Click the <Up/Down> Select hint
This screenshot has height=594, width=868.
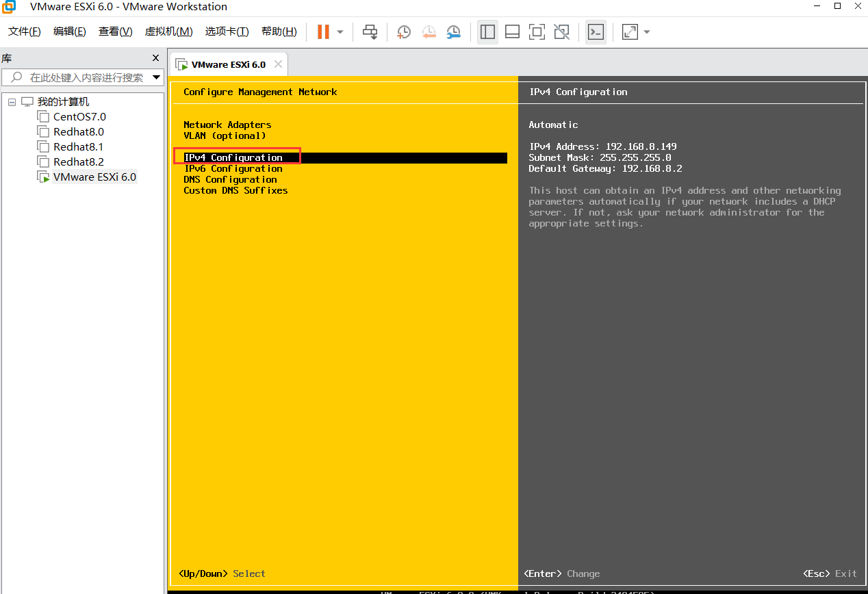click(222, 573)
